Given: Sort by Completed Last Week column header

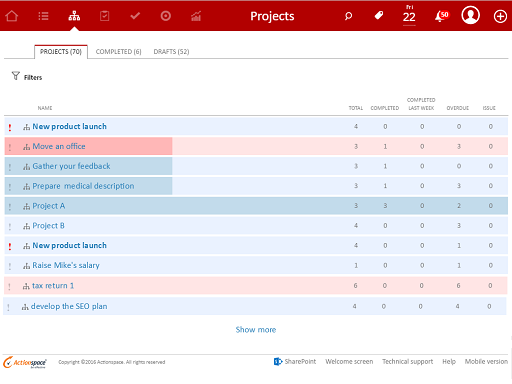Looking at the screenshot, I should point(421,104).
